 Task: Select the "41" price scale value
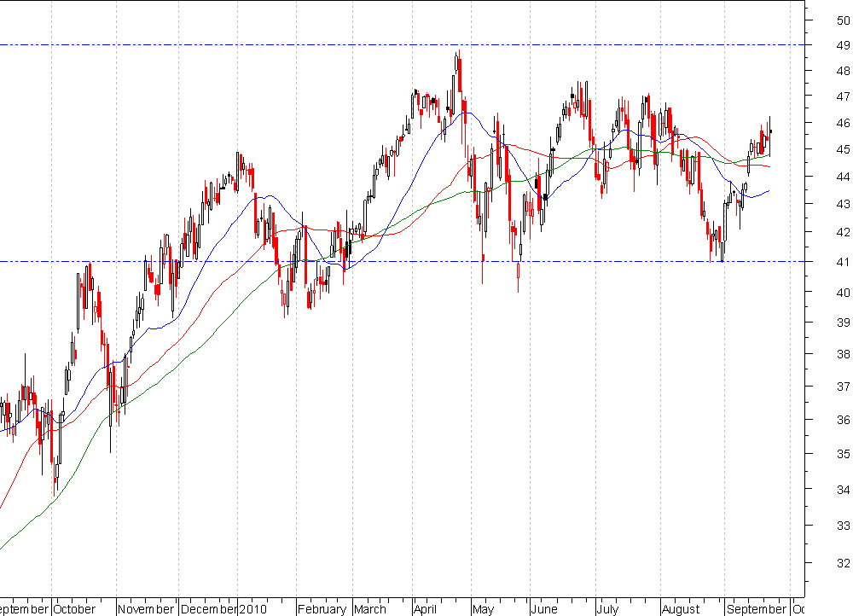[844, 262]
